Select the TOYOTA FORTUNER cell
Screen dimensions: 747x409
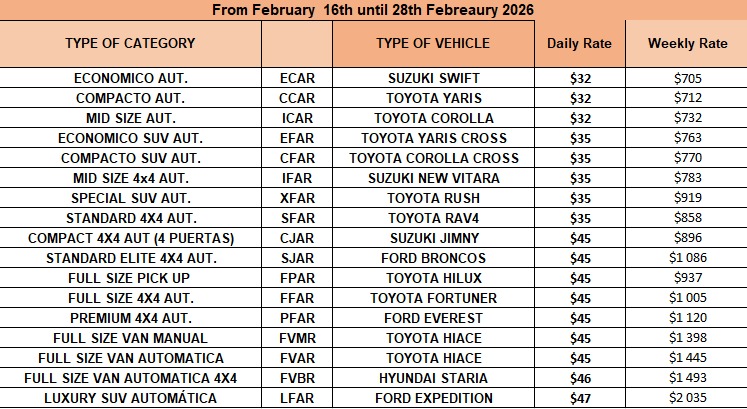[x=433, y=298]
